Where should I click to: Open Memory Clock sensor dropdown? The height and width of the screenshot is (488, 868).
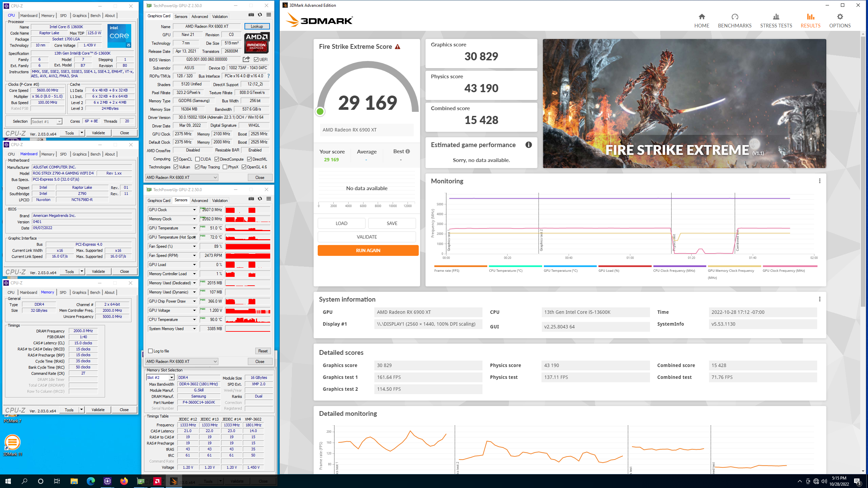point(194,219)
